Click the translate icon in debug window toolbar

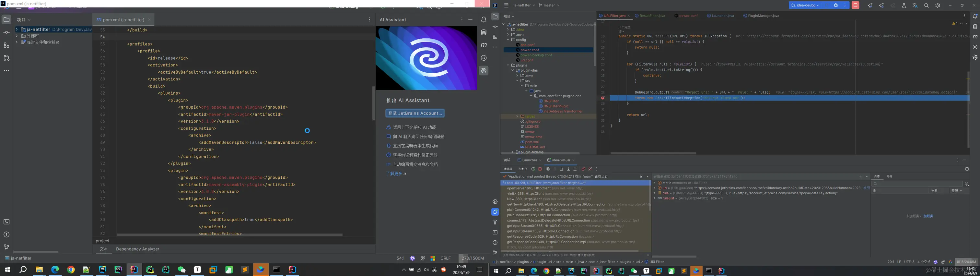[915, 5]
